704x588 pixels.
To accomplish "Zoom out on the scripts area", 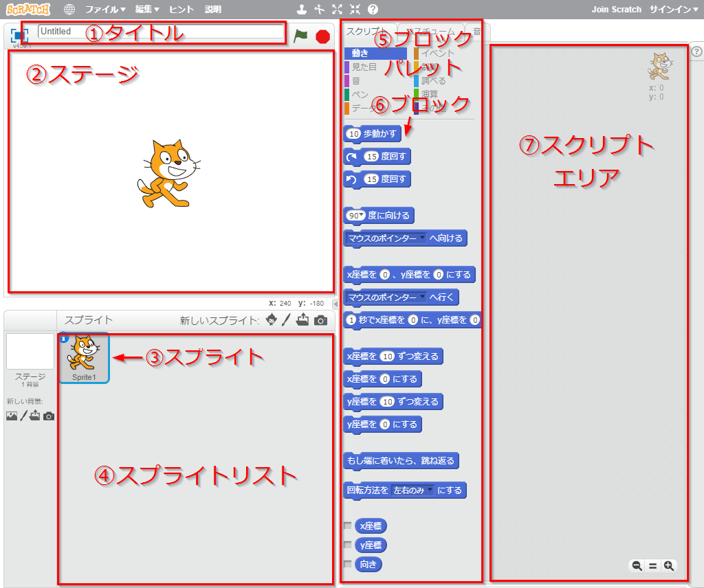I will point(637,566).
